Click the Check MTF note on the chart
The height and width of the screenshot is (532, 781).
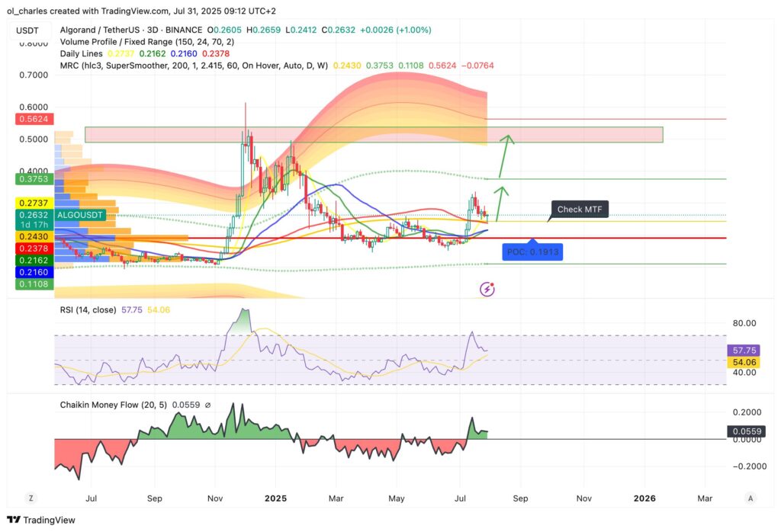click(579, 209)
